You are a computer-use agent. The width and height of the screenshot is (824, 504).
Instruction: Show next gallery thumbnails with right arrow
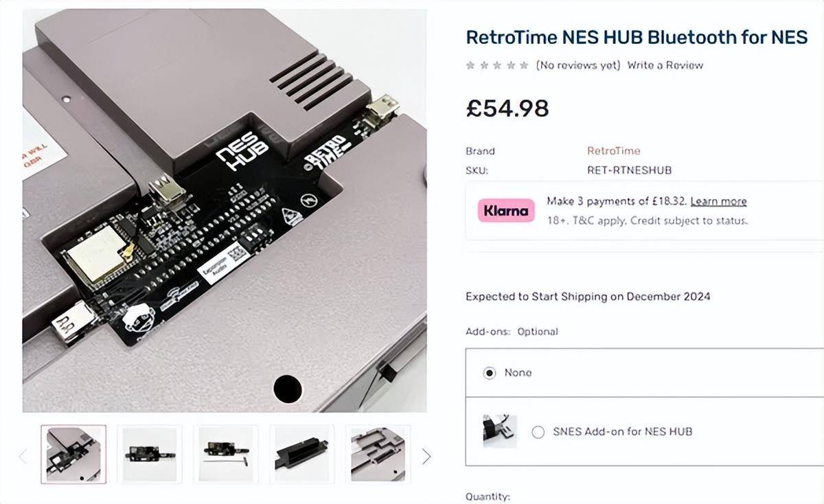pos(426,456)
